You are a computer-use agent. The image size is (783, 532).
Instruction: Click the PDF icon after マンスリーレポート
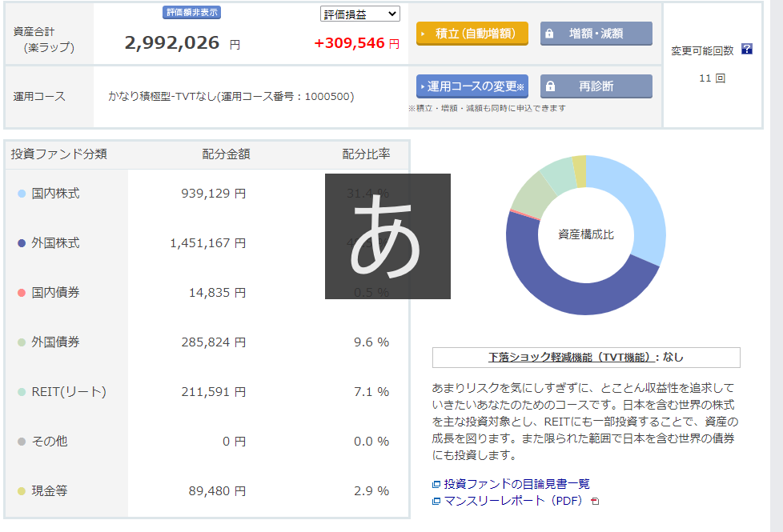click(x=594, y=502)
